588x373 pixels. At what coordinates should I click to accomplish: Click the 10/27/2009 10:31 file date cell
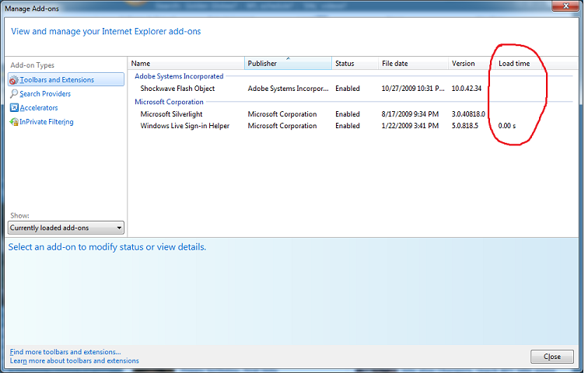tap(413, 89)
